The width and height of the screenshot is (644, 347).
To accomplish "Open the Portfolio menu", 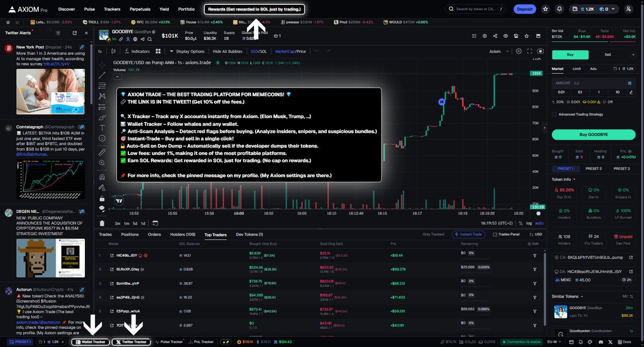I will click(186, 9).
